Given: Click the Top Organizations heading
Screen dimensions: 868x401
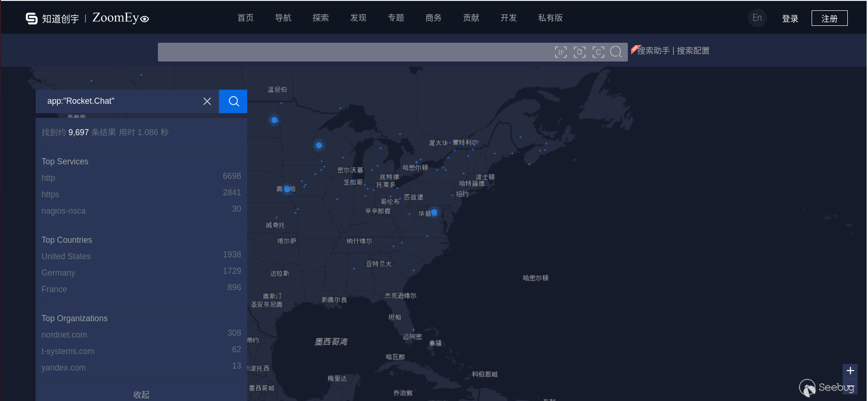Looking at the screenshot, I should coord(74,318).
